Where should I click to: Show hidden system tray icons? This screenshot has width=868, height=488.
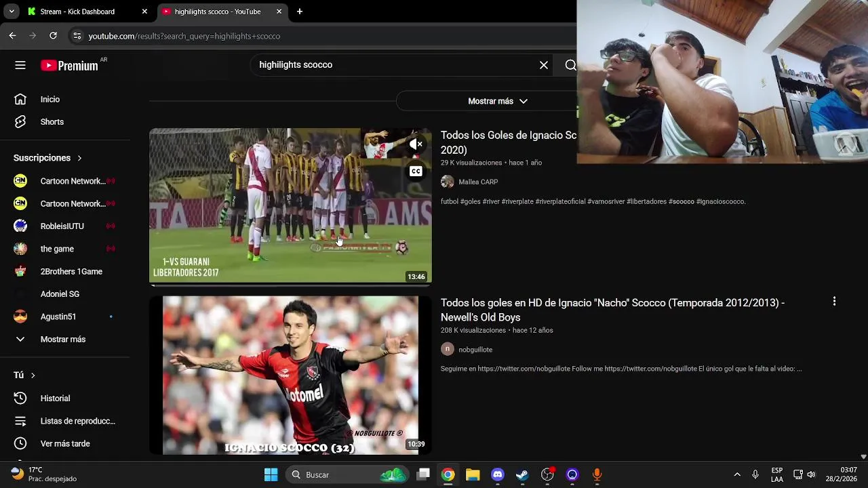(737, 474)
